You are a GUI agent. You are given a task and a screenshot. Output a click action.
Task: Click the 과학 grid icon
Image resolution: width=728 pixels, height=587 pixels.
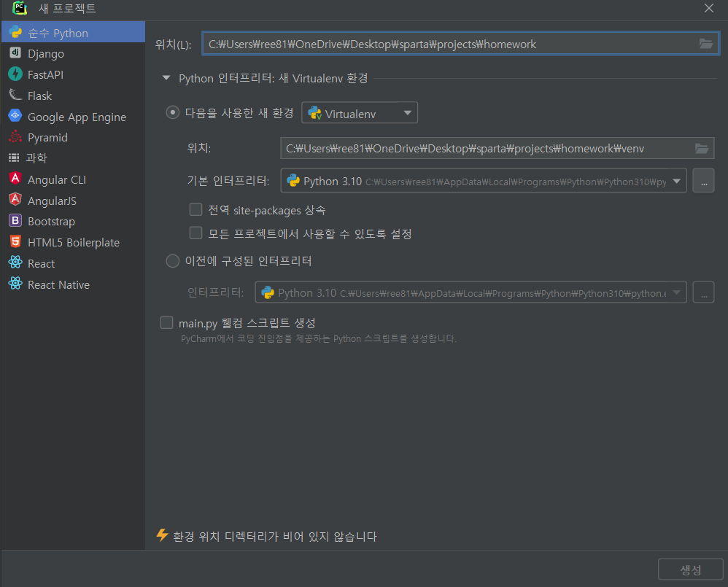pyautogui.click(x=15, y=158)
